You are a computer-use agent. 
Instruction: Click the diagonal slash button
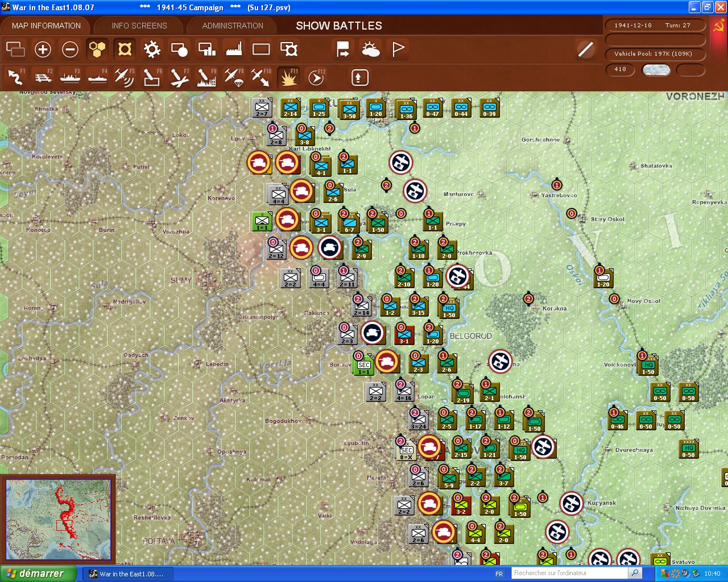(x=585, y=49)
